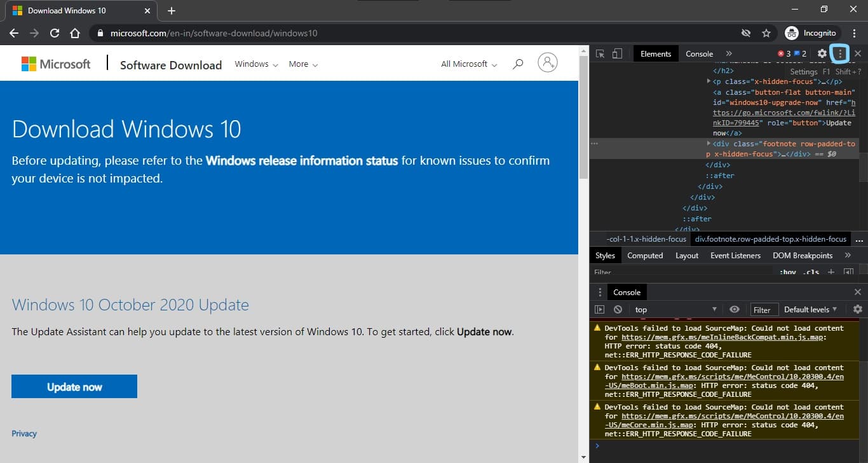The height and width of the screenshot is (463, 868).
Task: Expand the Windows nav menu
Action: (x=256, y=64)
